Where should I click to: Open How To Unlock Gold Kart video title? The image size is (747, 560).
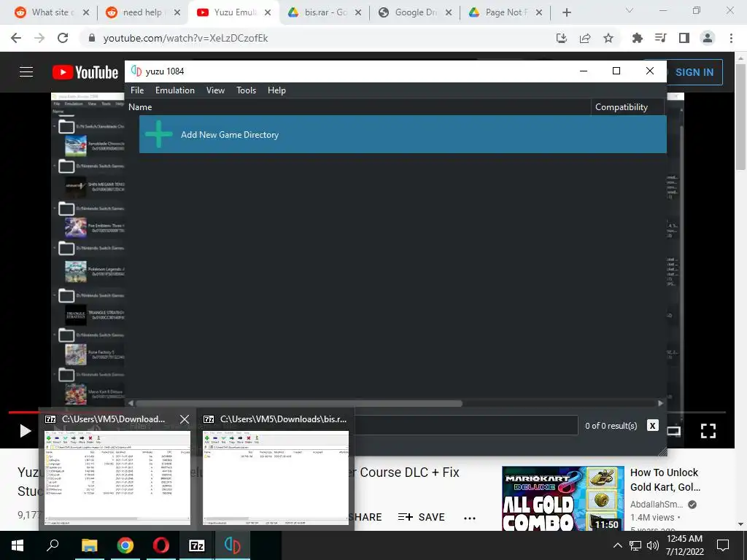click(665, 480)
